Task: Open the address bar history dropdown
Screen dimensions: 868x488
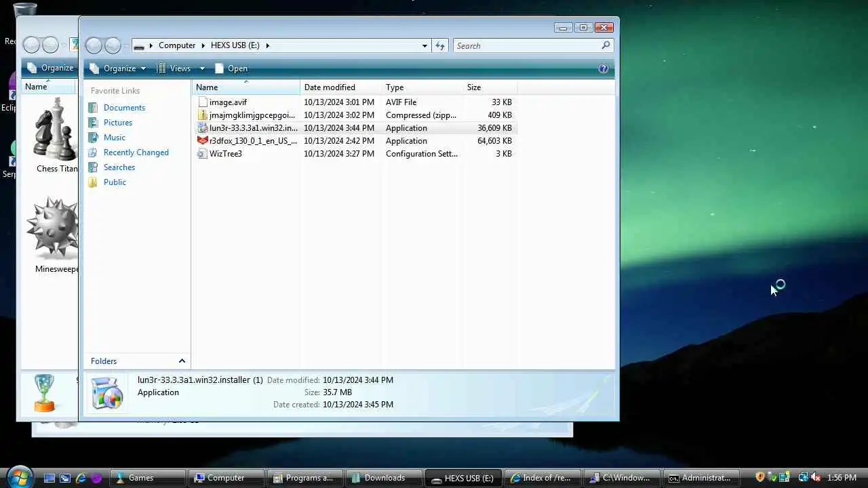Action: point(425,45)
